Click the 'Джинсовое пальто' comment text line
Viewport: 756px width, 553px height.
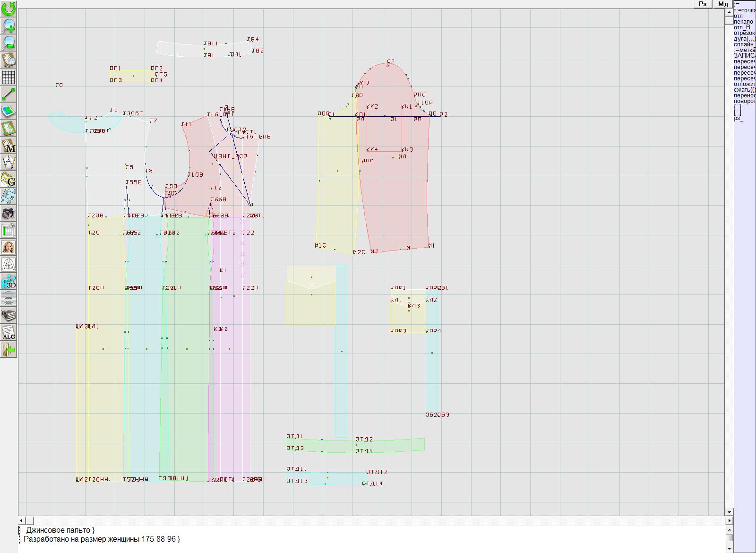click(x=60, y=530)
